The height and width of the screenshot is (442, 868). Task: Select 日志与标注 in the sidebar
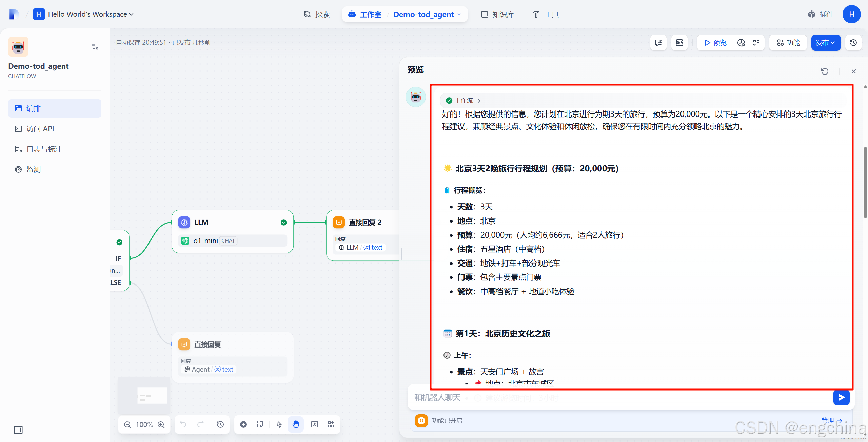[x=44, y=149]
